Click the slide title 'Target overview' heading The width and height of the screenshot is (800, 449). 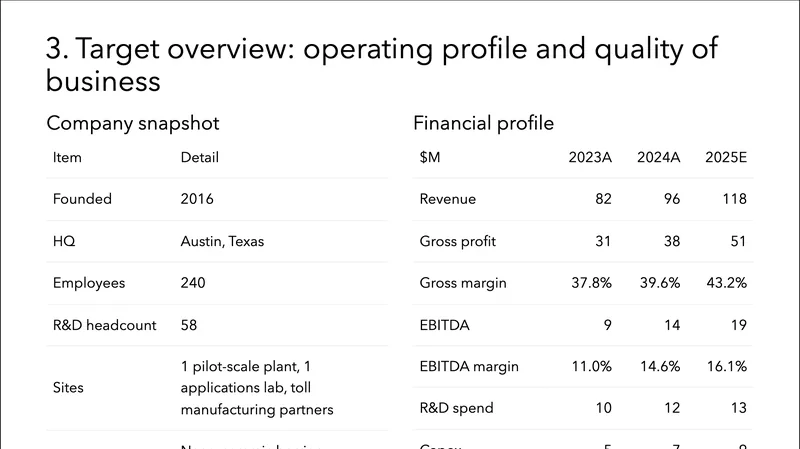[x=382, y=65]
